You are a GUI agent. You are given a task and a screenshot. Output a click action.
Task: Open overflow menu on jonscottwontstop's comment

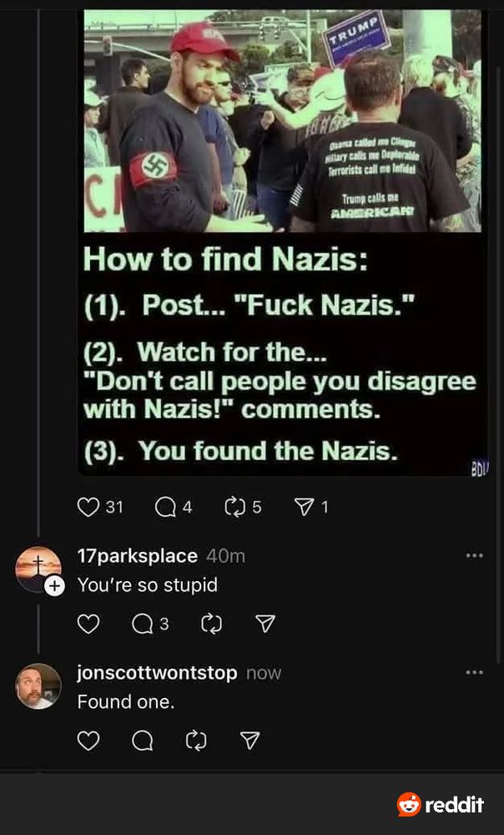(473, 672)
